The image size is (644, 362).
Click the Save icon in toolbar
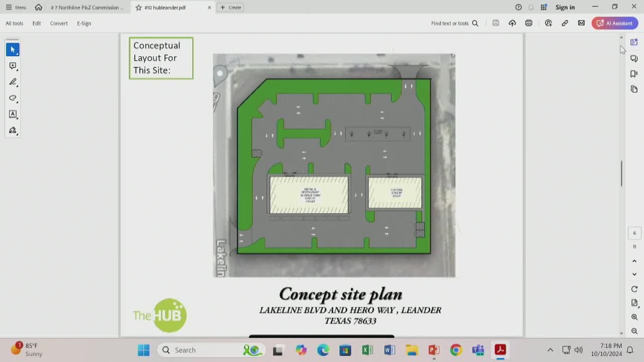[x=496, y=23]
